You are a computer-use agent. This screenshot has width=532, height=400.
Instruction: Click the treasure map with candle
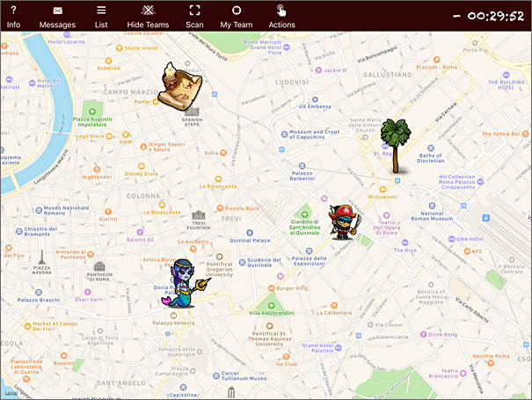[179, 86]
